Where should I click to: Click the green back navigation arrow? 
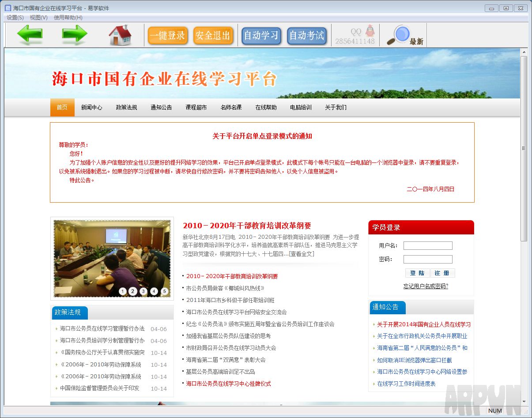coord(31,34)
